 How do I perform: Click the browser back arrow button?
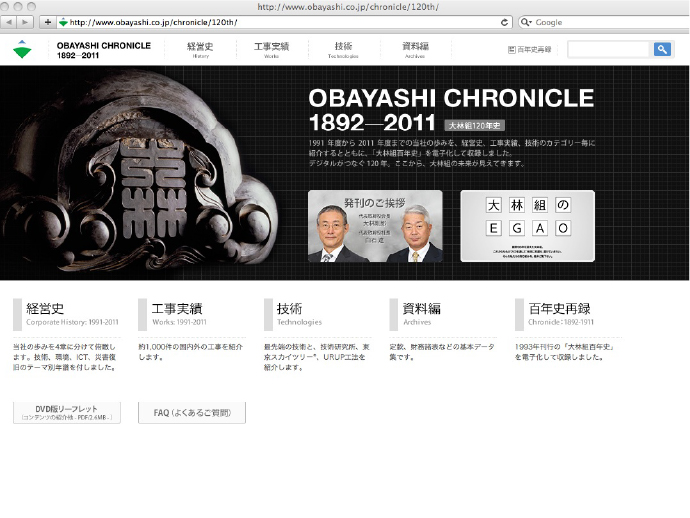point(9,22)
